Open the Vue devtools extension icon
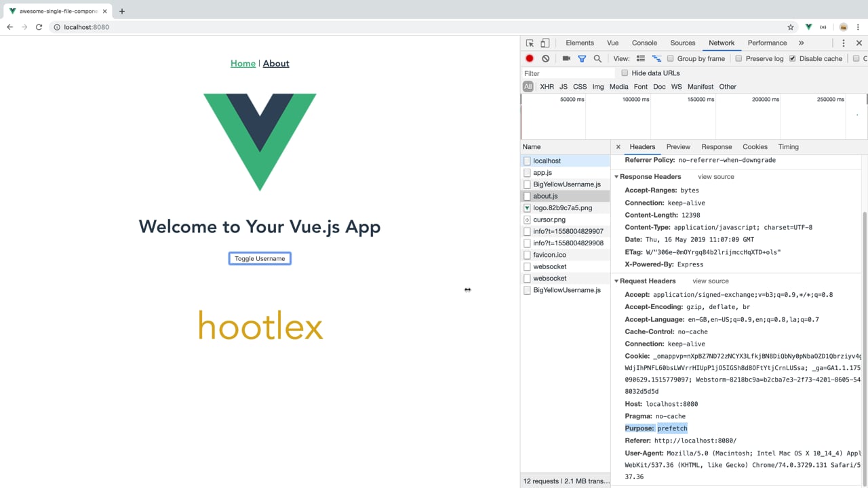This screenshot has width=868, height=488. coord(808,27)
